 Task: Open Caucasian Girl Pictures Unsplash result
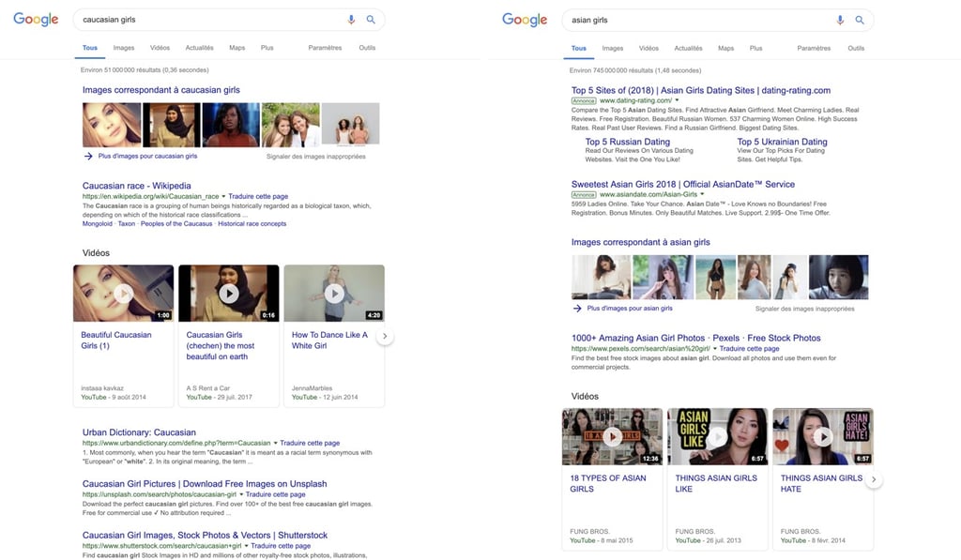205,484
